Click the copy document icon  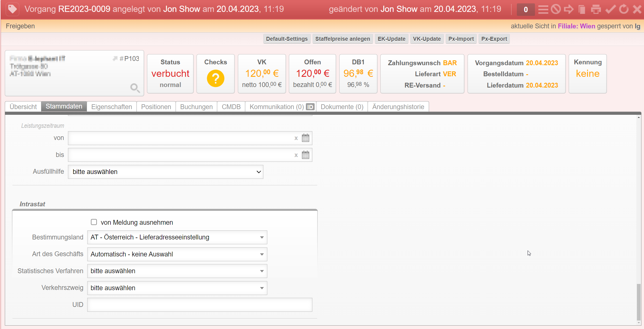click(582, 9)
